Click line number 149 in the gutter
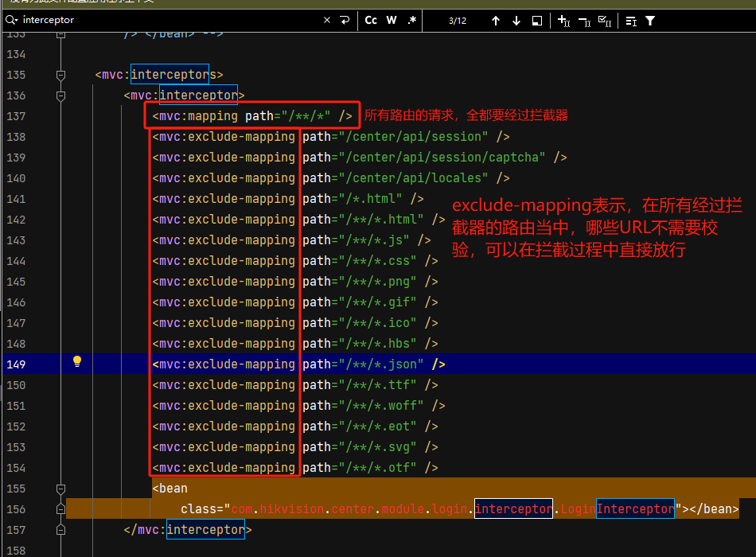 pos(16,364)
